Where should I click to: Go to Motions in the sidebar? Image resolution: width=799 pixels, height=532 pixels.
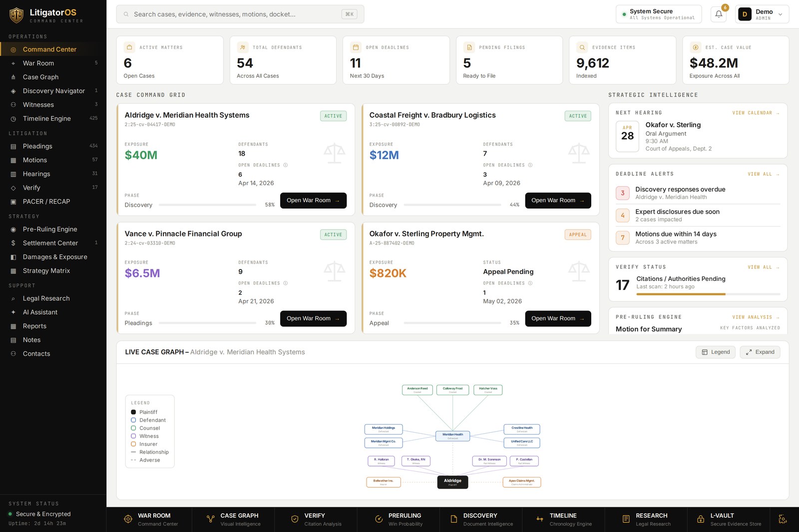pos(53,160)
